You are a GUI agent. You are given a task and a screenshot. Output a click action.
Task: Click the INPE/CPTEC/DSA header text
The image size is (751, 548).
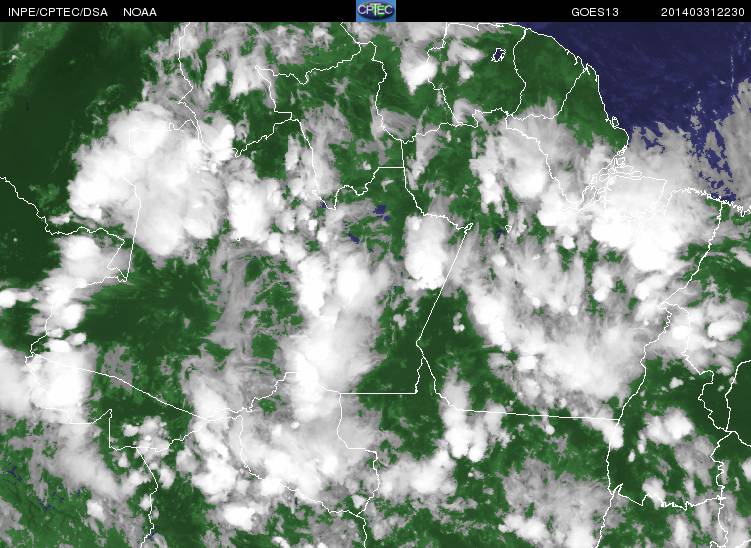point(58,12)
